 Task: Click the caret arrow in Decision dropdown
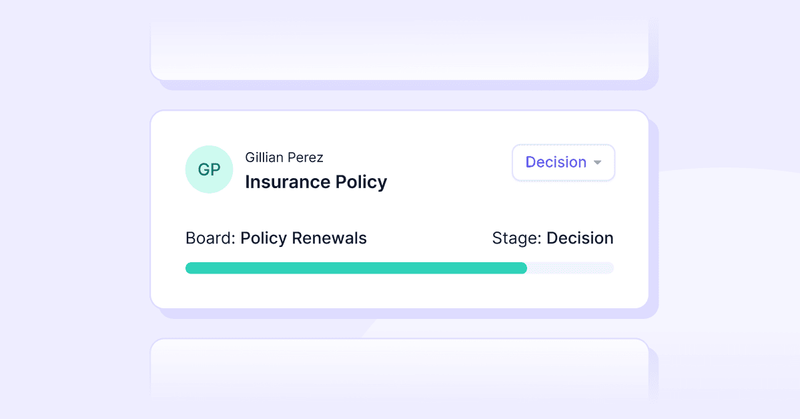597,163
